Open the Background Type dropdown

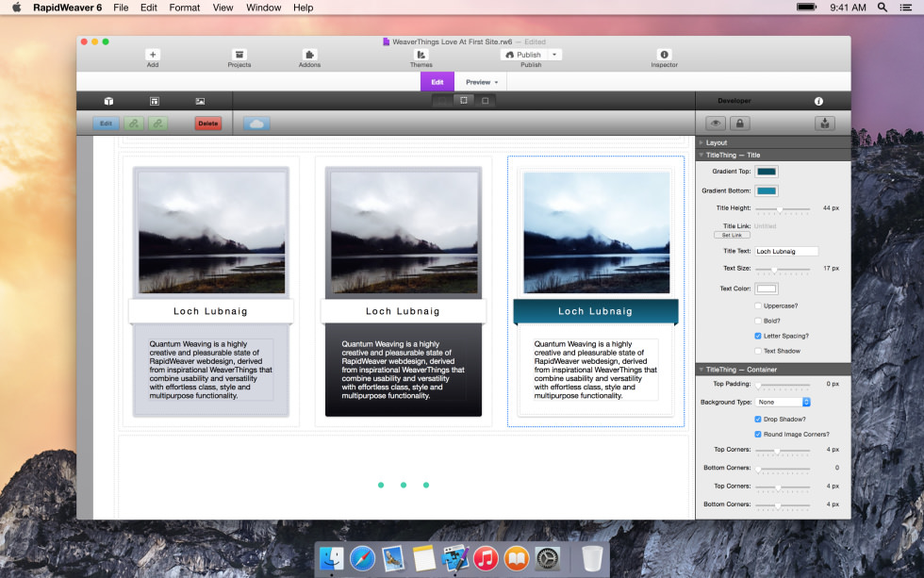(784, 402)
